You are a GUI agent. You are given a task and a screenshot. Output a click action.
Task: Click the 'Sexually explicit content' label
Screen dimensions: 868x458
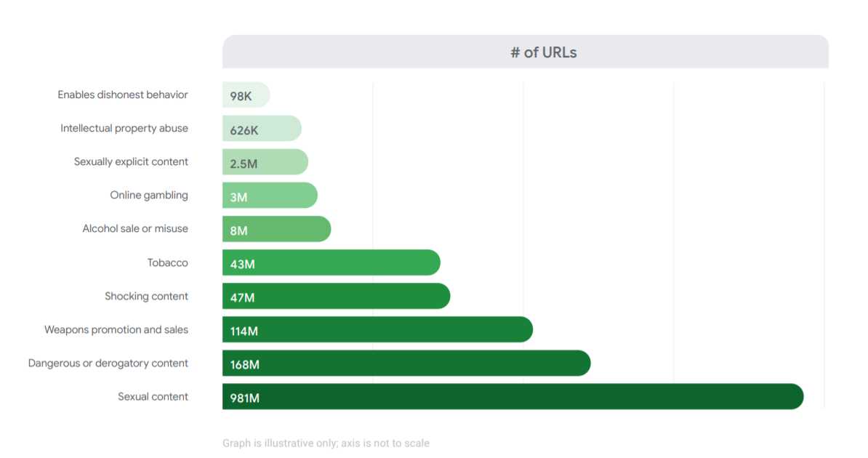(131, 161)
